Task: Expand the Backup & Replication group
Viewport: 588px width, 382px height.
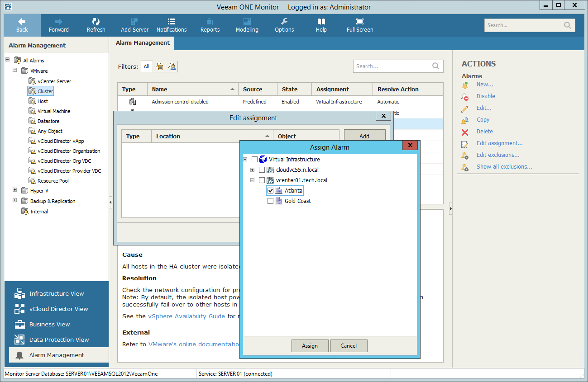Action: (x=15, y=201)
